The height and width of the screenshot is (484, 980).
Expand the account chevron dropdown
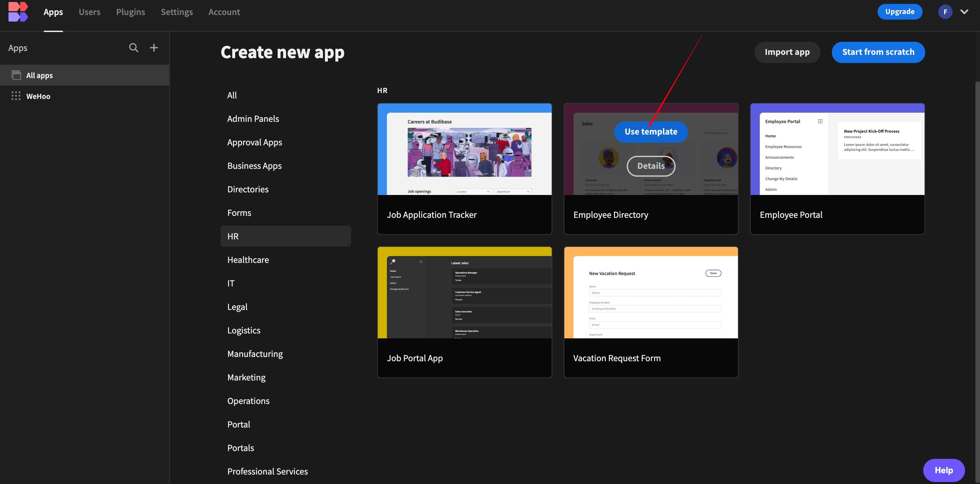click(964, 12)
